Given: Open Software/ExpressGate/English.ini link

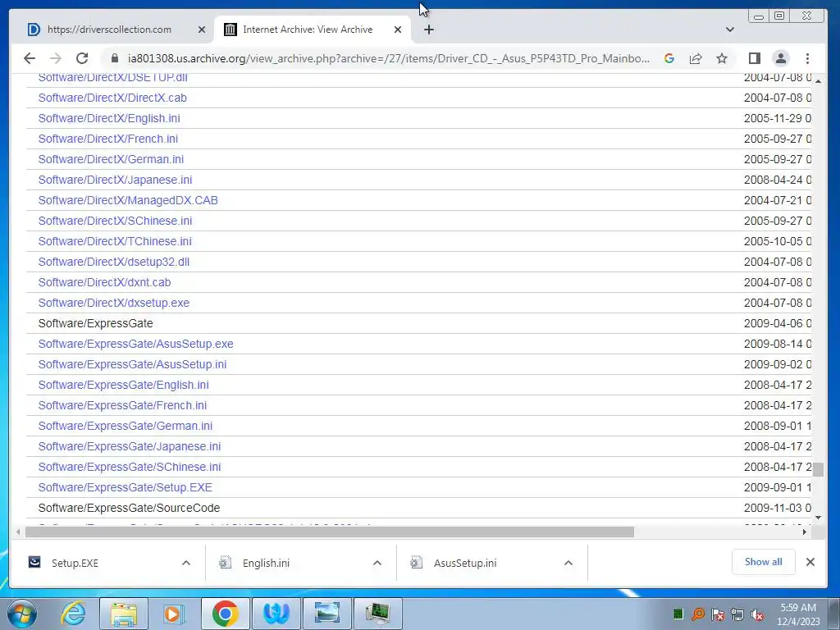Looking at the screenshot, I should pos(124,386).
